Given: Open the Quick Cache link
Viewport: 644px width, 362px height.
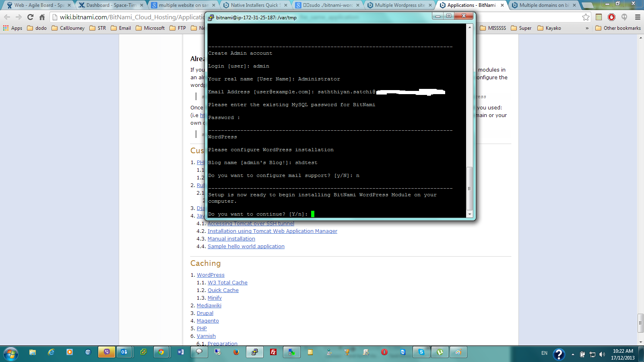Looking at the screenshot, I should [223, 290].
